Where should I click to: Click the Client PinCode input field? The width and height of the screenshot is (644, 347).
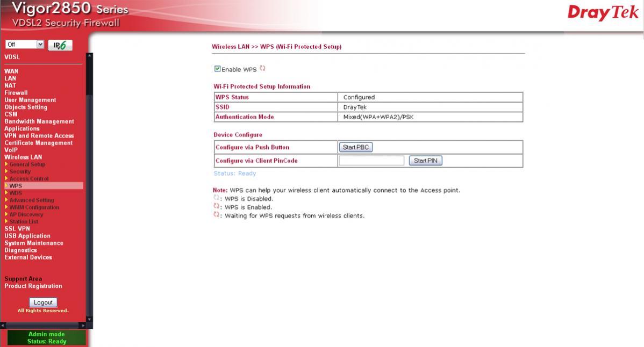pyautogui.click(x=371, y=161)
